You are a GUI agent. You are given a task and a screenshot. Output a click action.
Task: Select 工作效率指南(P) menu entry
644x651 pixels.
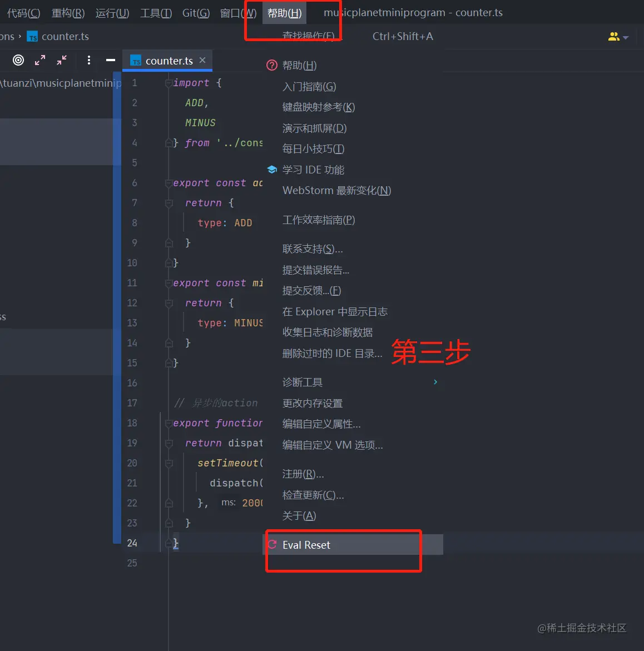pyautogui.click(x=354, y=220)
